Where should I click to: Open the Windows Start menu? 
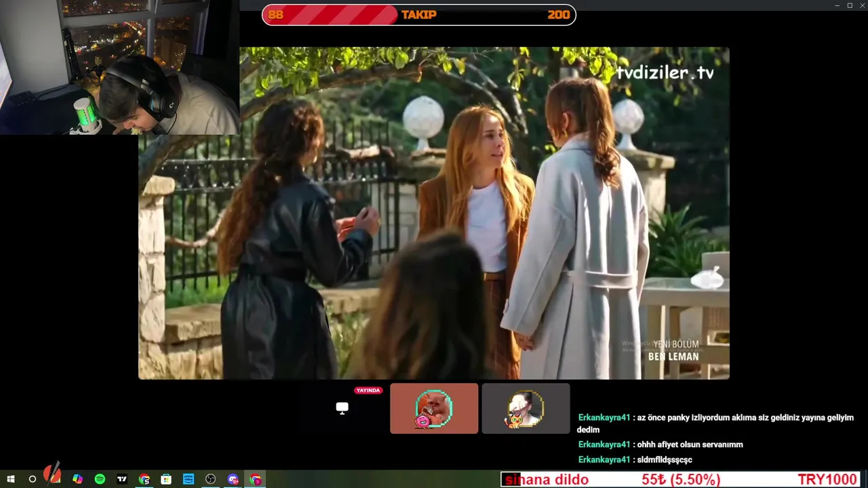point(11,479)
